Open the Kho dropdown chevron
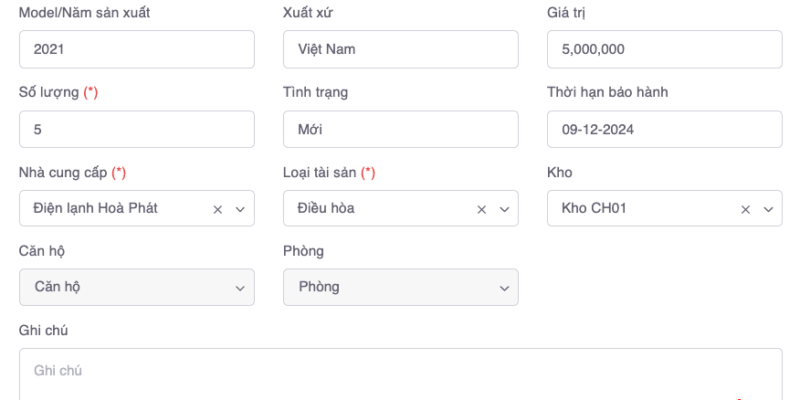The width and height of the screenshot is (800, 400). coord(768,209)
